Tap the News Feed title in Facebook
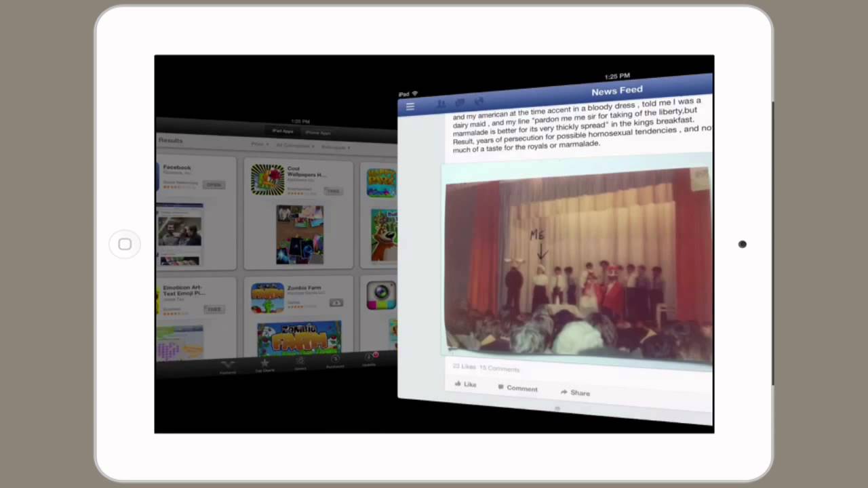 click(x=616, y=91)
